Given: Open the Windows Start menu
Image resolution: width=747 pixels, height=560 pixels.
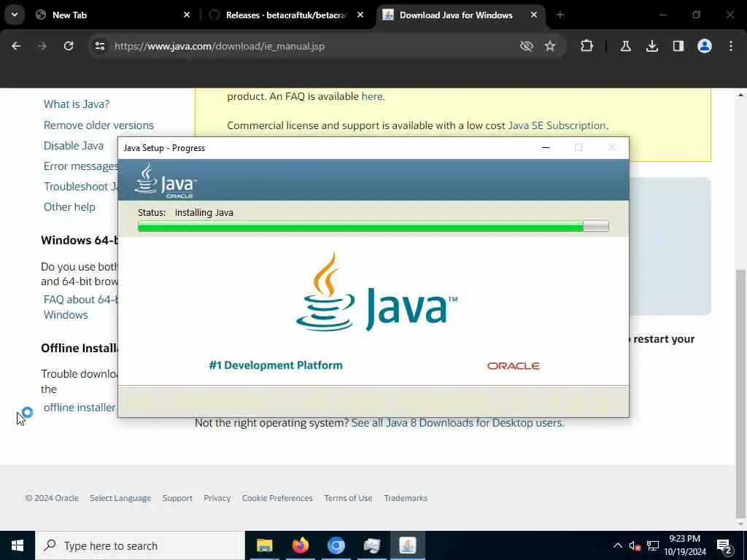Looking at the screenshot, I should [x=18, y=545].
